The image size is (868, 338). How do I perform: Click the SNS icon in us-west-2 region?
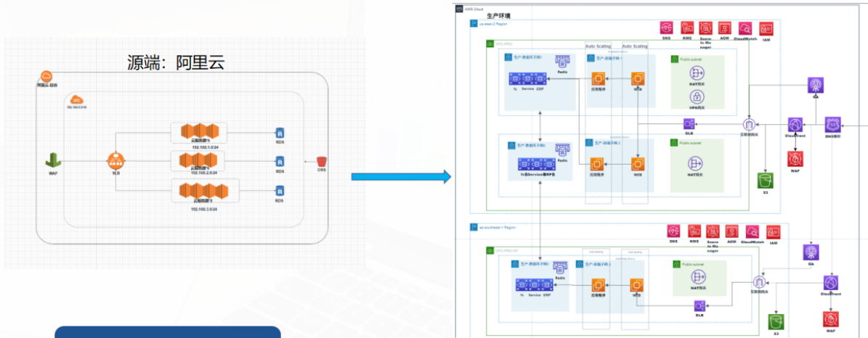[666, 27]
